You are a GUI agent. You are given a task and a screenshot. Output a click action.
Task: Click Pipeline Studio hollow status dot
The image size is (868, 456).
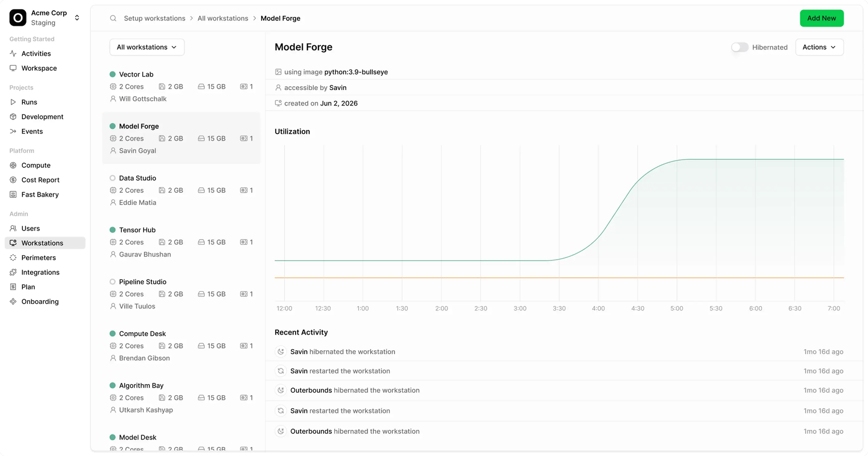tap(112, 282)
